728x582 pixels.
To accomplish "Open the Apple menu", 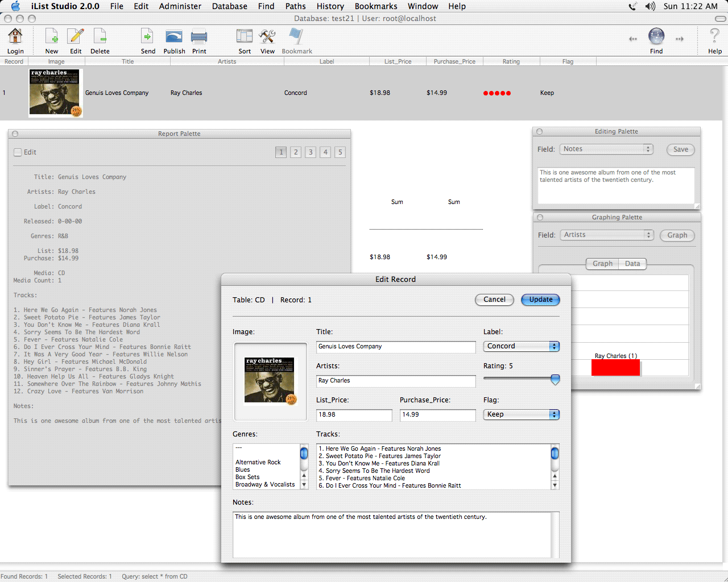I will [x=15, y=6].
